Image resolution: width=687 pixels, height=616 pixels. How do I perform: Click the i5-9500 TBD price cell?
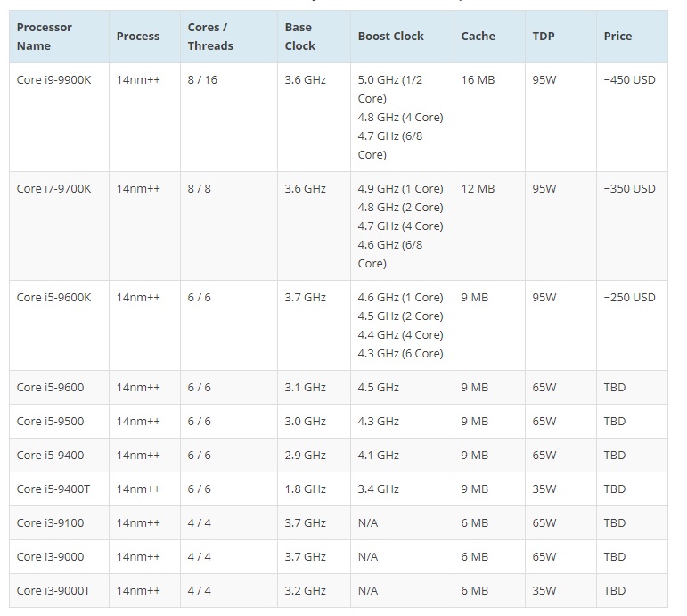(x=633, y=421)
